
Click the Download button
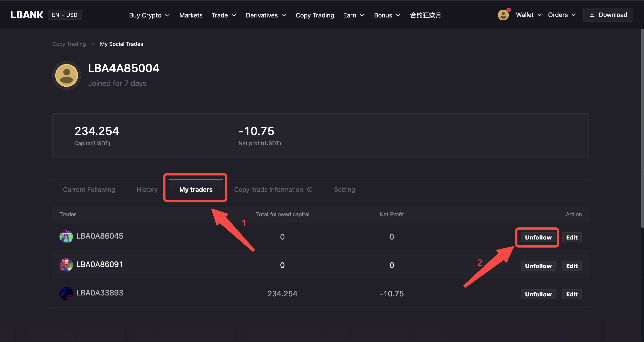pos(608,15)
